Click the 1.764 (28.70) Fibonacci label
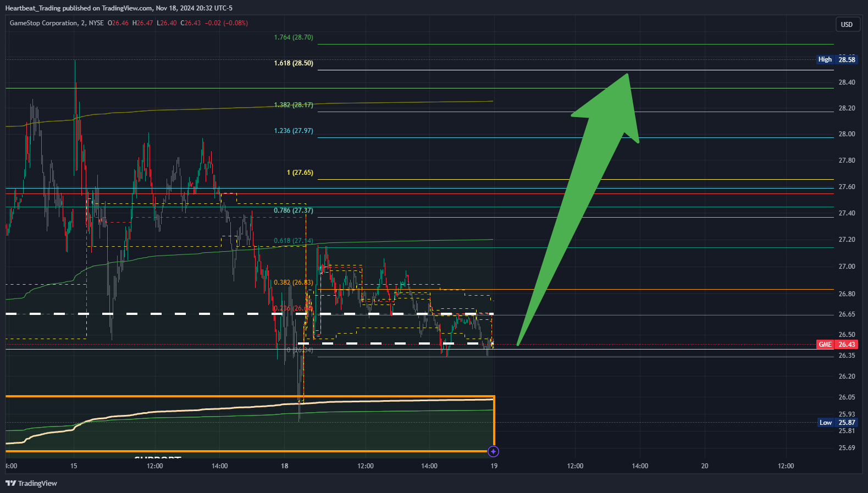The height and width of the screenshot is (493, 868). click(294, 37)
